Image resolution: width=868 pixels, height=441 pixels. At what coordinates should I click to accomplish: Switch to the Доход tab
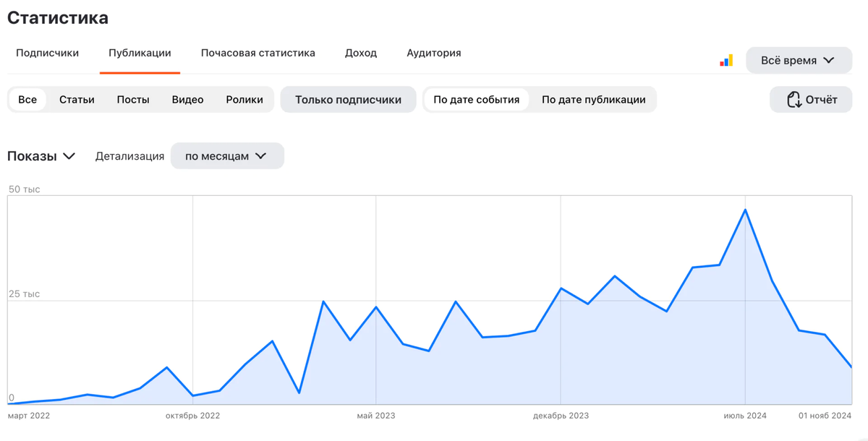coord(361,53)
